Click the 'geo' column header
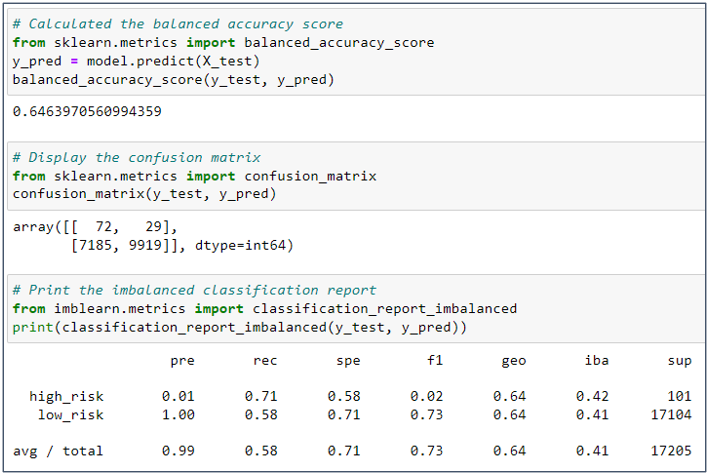 (x=514, y=361)
